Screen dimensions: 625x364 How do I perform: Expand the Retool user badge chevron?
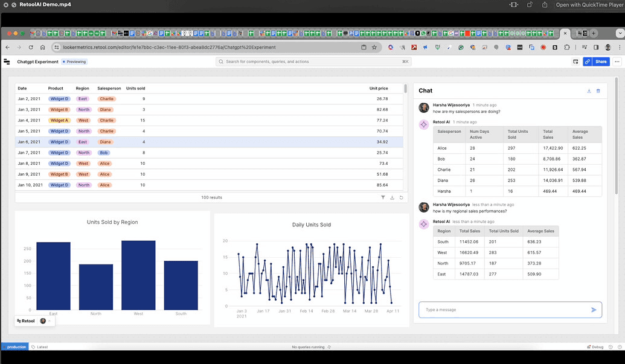(50, 321)
